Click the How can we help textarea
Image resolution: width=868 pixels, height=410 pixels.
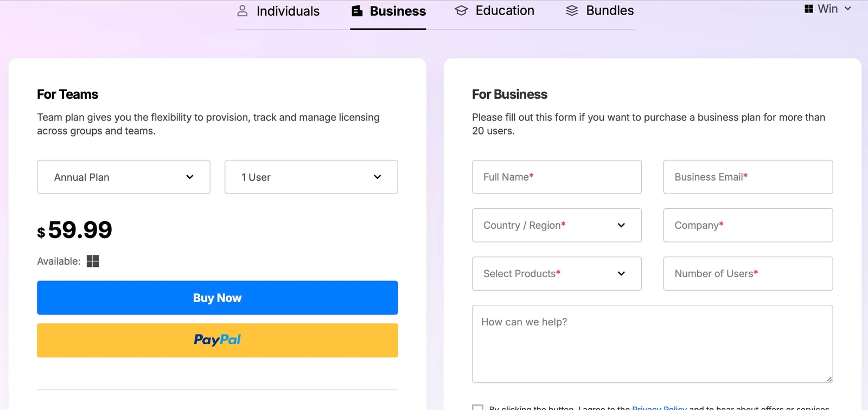652,344
